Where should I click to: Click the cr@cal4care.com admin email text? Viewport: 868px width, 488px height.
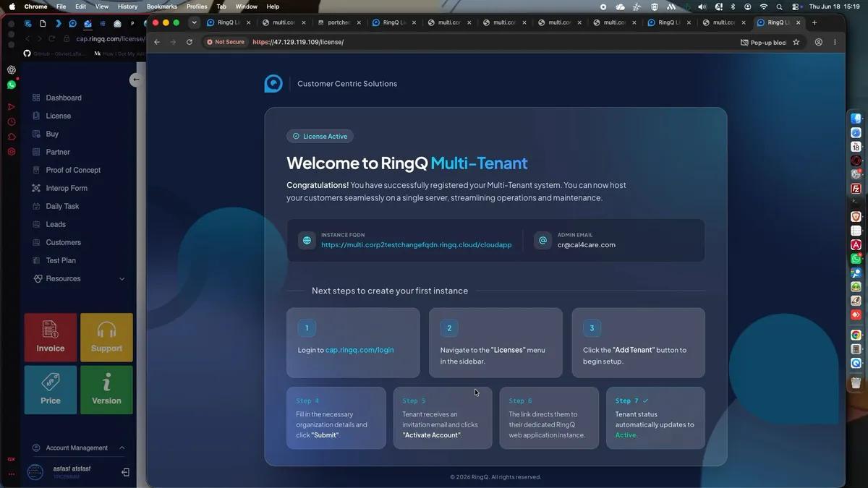pyautogui.click(x=587, y=245)
